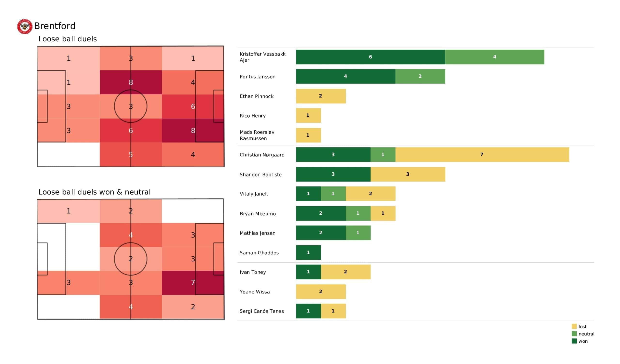Click Pontus Jansson's neutral bar showing 2

(x=420, y=76)
